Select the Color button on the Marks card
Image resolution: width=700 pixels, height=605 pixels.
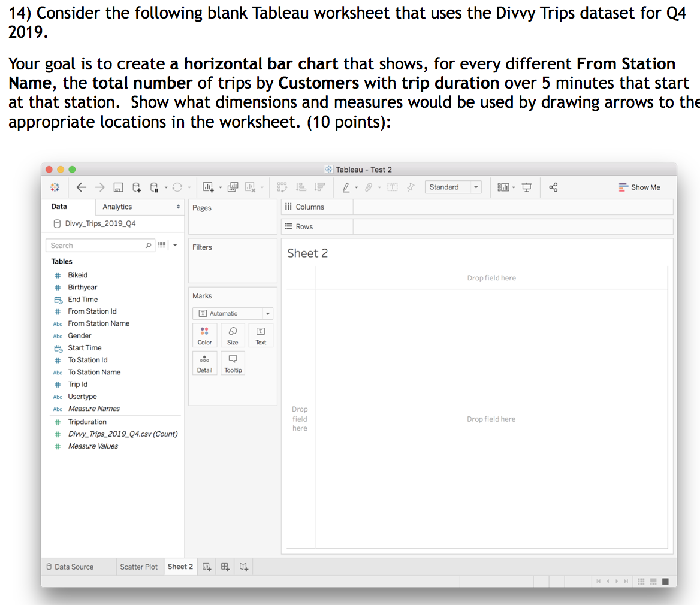click(x=204, y=335)
